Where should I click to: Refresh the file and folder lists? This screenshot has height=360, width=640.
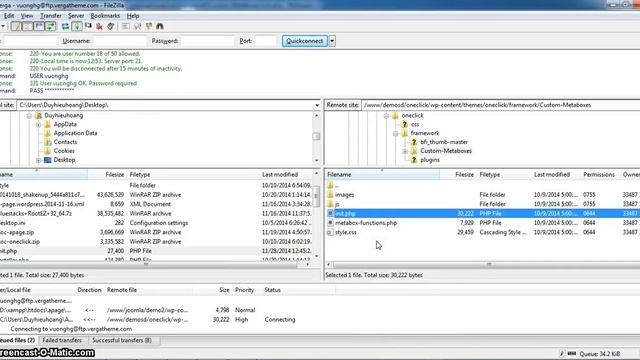[65, 26]
